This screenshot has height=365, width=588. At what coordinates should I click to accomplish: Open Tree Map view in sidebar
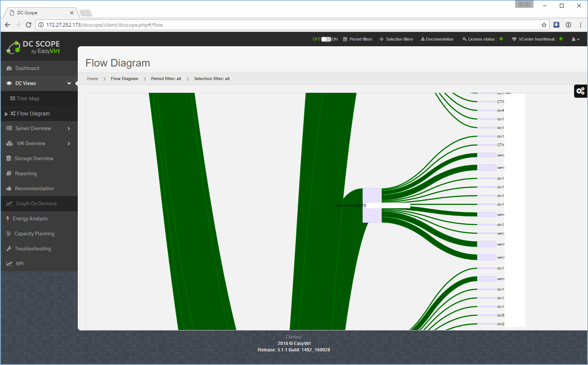[x=28, y=98]
